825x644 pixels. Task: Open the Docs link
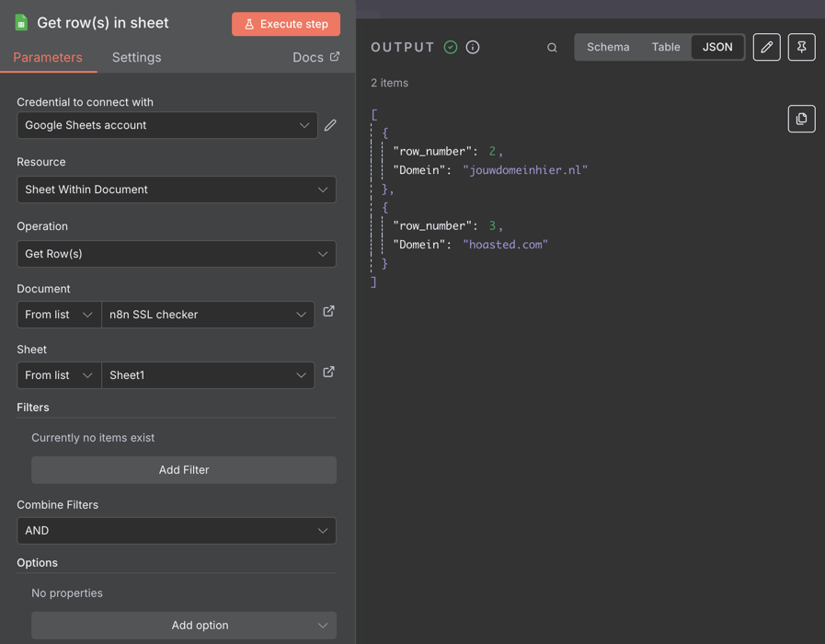coord(315,57)
